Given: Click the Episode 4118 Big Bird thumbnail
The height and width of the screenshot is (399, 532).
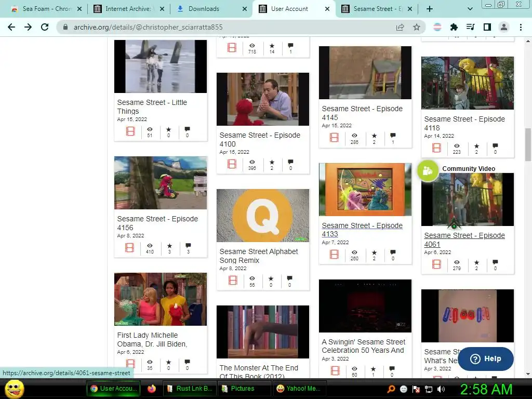Looking at the screenshot, I should pos(468,83).
